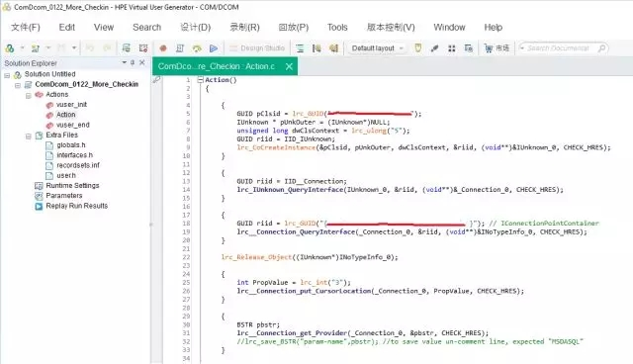The image size is (633, 364).
Task: Collapse the Action() code fold marker
Action: click(200, 80)
